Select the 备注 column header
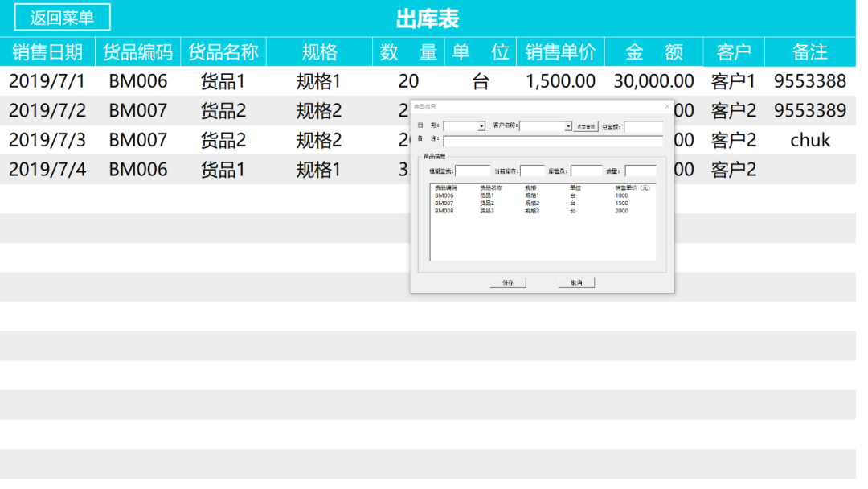Image resolution: width=868 pixels, height=489 pixels. coord(809,52)
